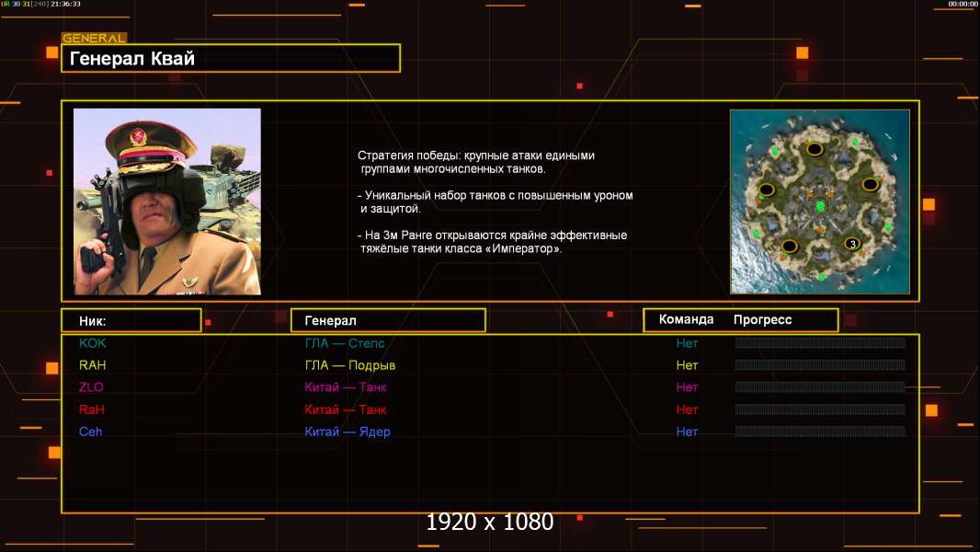Click KOK's loading progress bar
980x552 pixels.
point(820,342)
